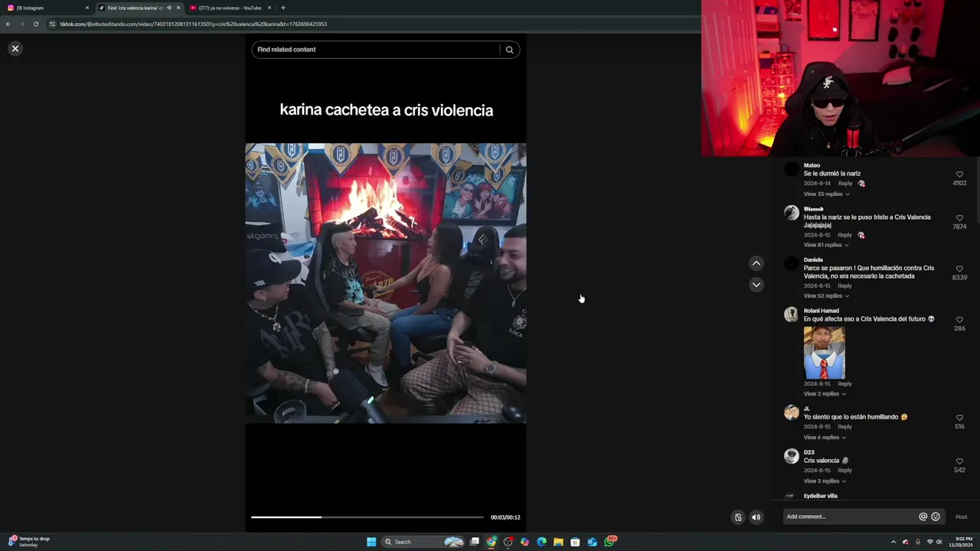980x551 pixels.
Task: Click the browser back arrow
Action: [8, 24]
